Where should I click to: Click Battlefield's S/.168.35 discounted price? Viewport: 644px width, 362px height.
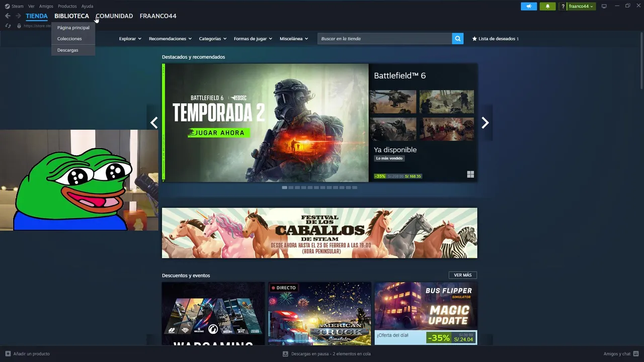click(x=412, y=176)
